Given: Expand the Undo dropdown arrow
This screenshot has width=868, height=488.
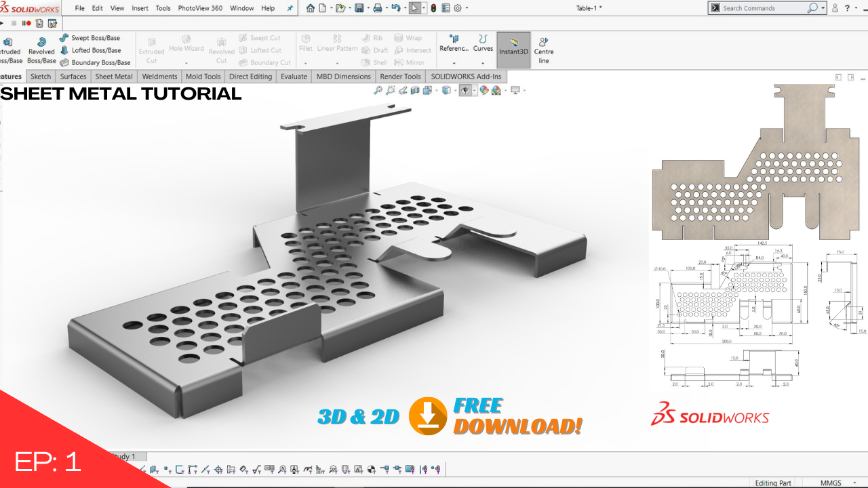Looking at the screenshot, I should (404, 9).
